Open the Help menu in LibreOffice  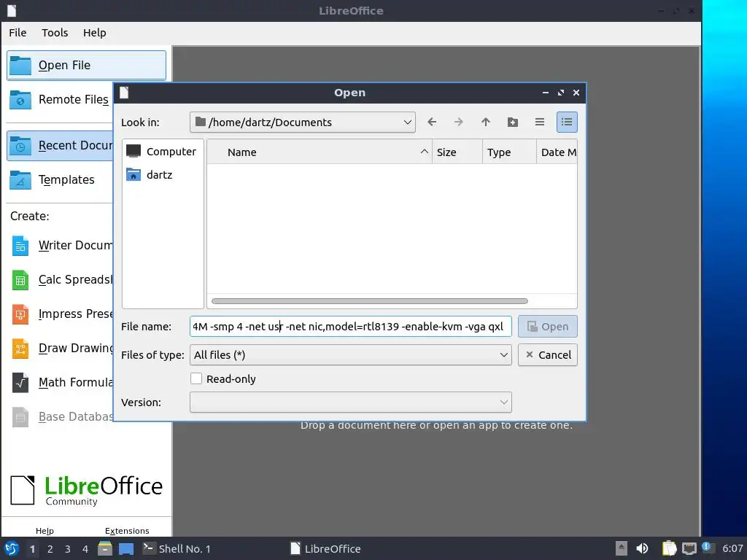94,33
